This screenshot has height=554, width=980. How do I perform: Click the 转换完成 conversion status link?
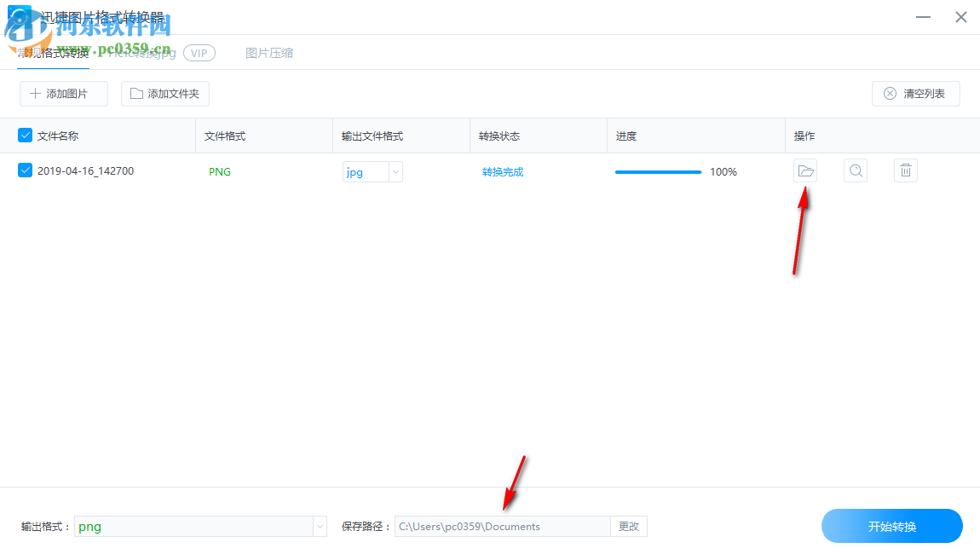(503, 170)
